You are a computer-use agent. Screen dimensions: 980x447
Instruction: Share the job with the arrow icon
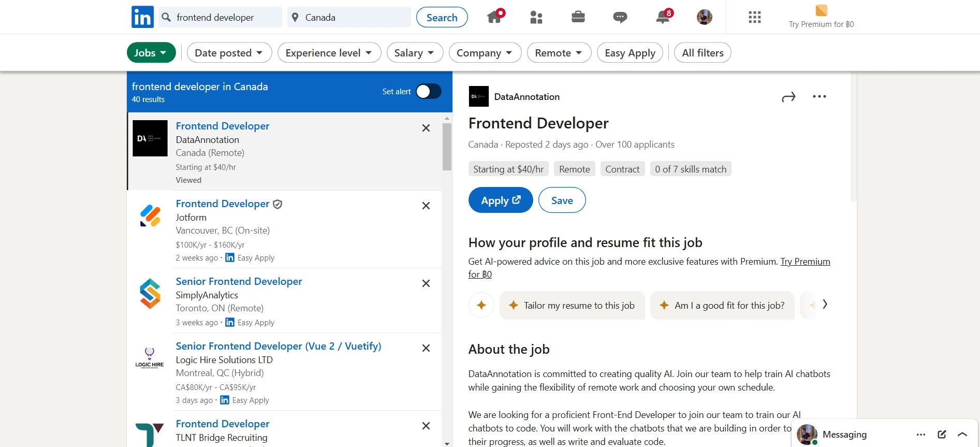tap(788, 97)
